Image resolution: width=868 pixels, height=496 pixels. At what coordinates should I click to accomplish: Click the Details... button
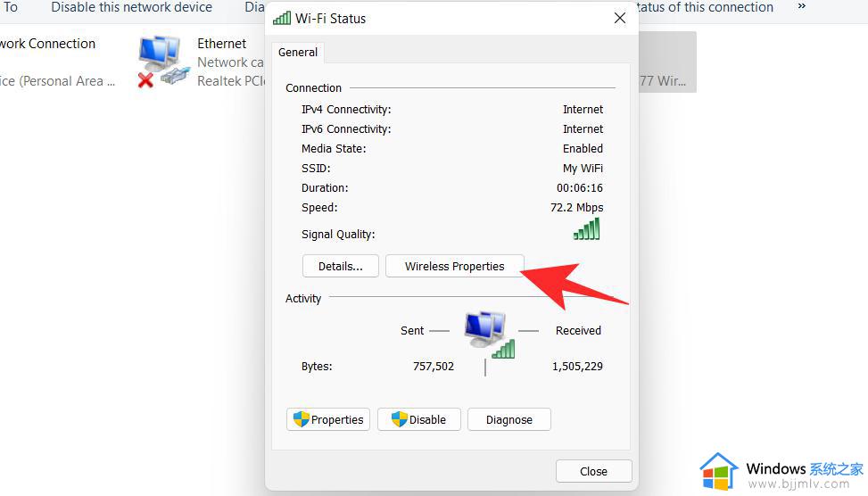tap(341, 266)
